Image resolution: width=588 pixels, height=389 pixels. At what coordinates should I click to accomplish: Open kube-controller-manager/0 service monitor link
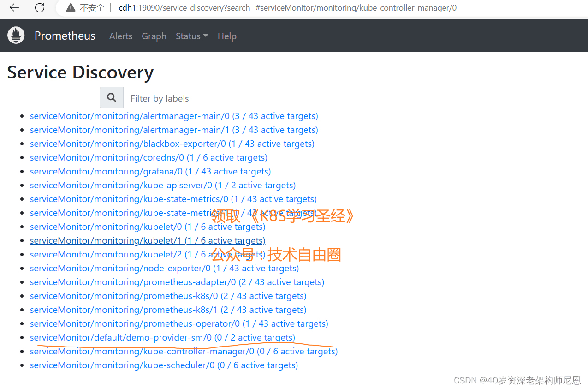point(184,351)
